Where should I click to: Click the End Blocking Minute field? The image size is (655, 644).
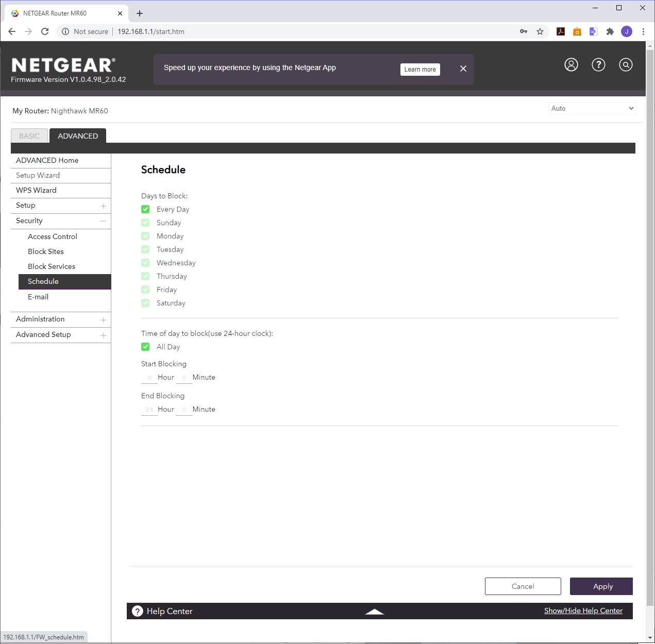coord(184,410)
